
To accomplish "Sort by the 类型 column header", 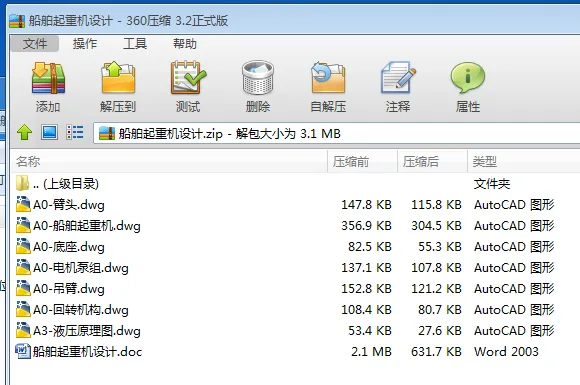I will click(x=524, y=161).
